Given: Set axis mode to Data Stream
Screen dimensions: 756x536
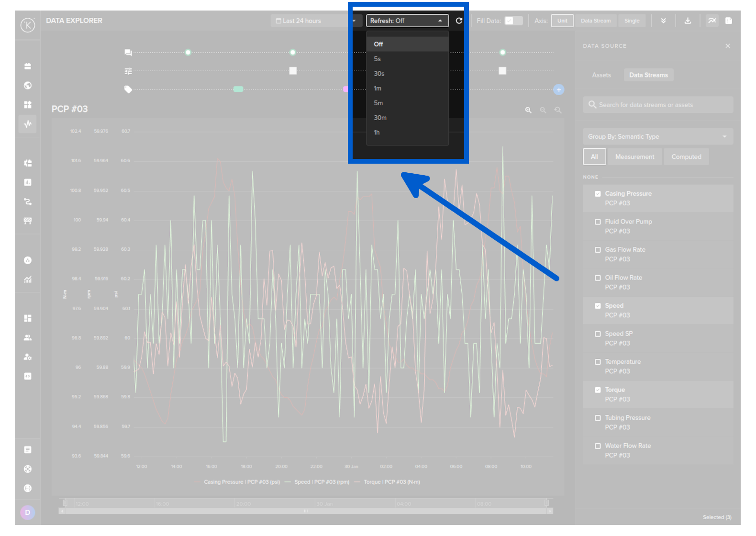Looking at the screenshot, I should pyautogui.click(x=595, y=21).
